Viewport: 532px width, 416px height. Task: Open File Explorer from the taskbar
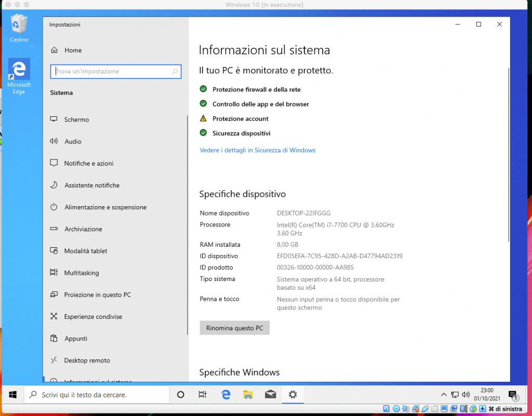tap(248, 395)
